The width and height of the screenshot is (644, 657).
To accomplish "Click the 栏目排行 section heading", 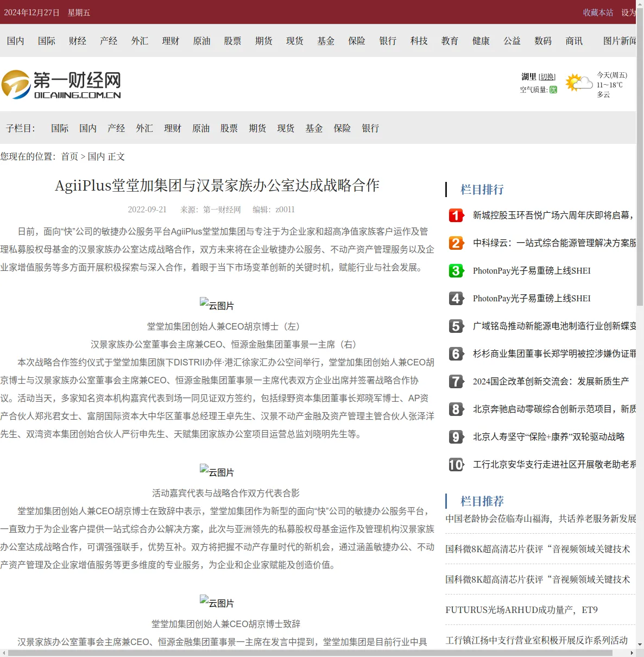I will [482, 189].
